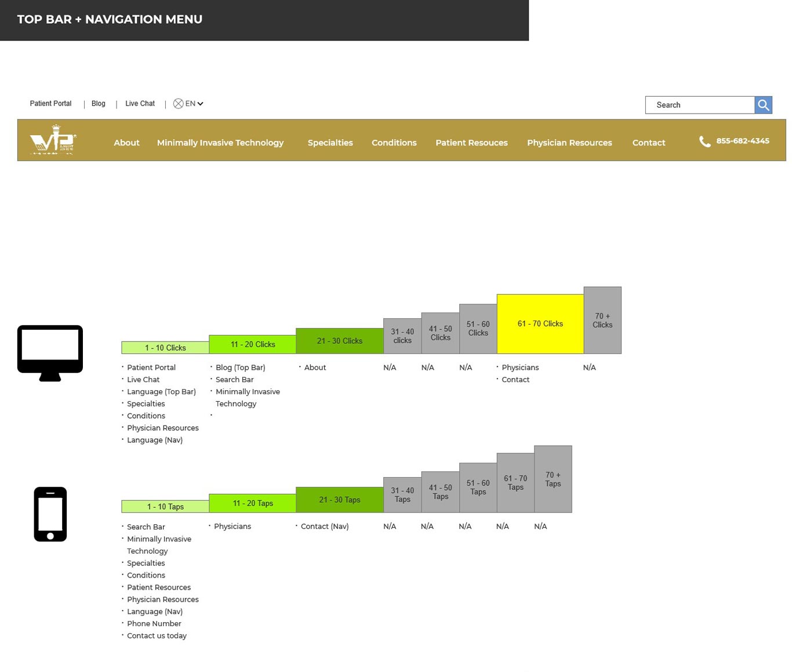The height and width of the screenshot is (672, 792).
Task: Click the phone handset icon
Action: click(x=704, y=142)
